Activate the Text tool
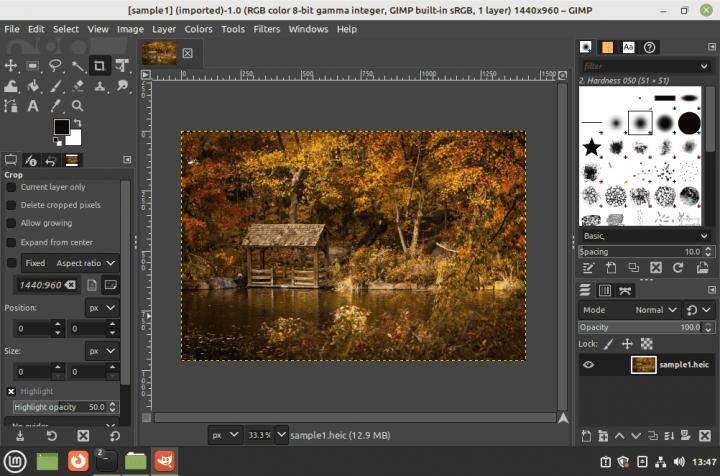Screen dimensions: 720x476 pos(33,106)
